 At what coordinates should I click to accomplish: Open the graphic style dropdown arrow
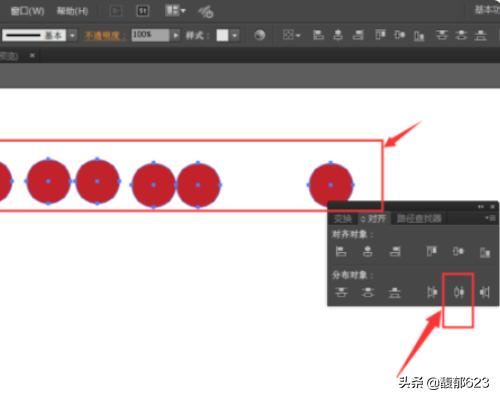point(235,35)
